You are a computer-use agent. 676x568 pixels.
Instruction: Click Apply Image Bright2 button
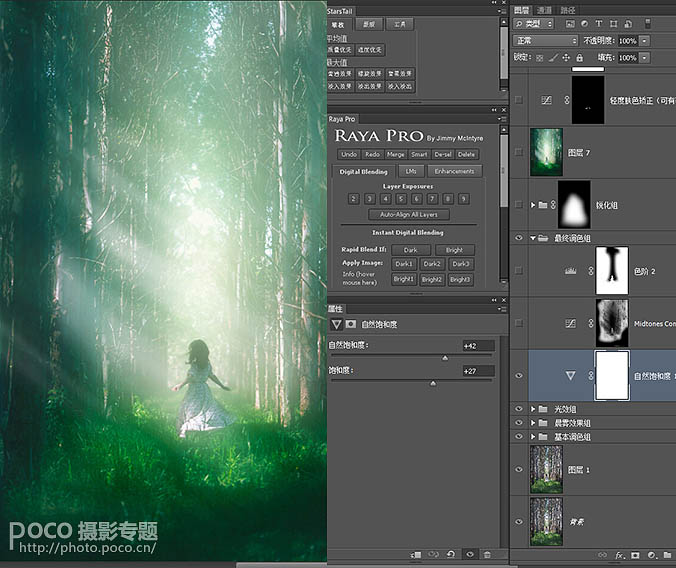pos(432,279)
